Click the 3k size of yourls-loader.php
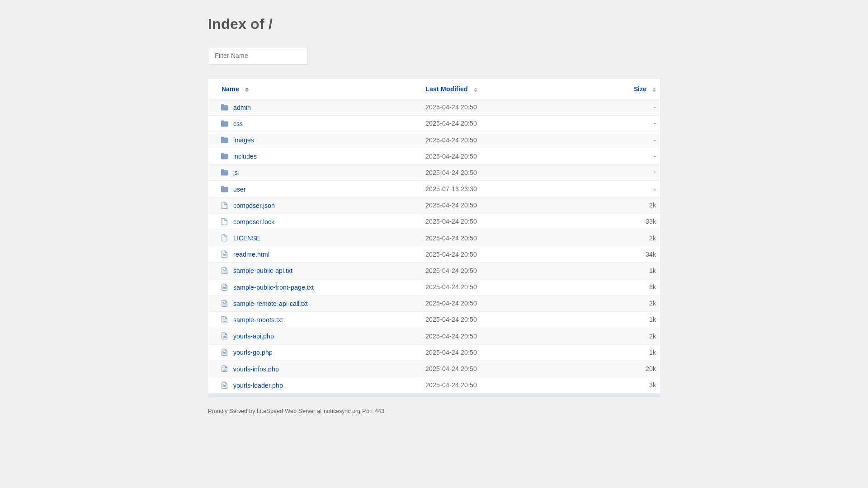This screenshot has width=868, height=488. coord(652,385)
